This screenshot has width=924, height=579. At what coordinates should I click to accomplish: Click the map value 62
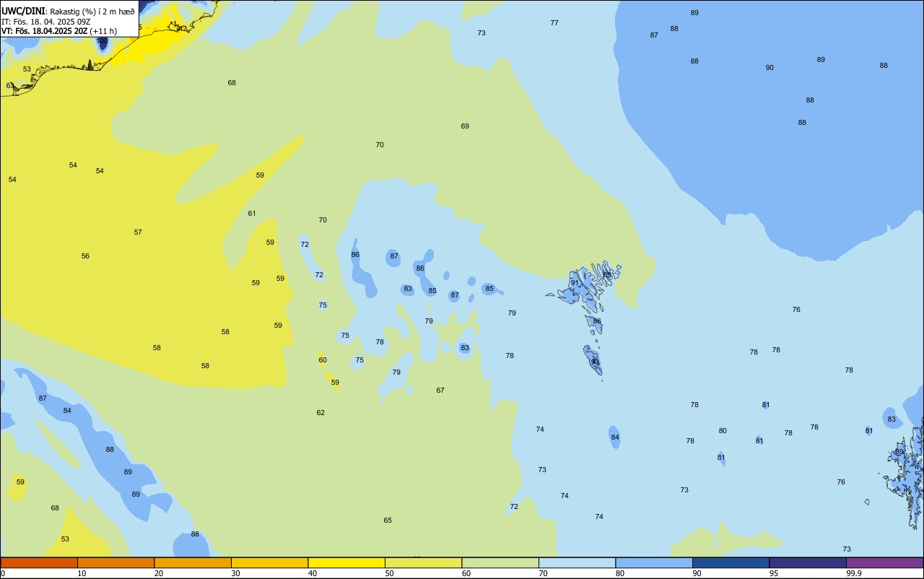coord(321,413)
